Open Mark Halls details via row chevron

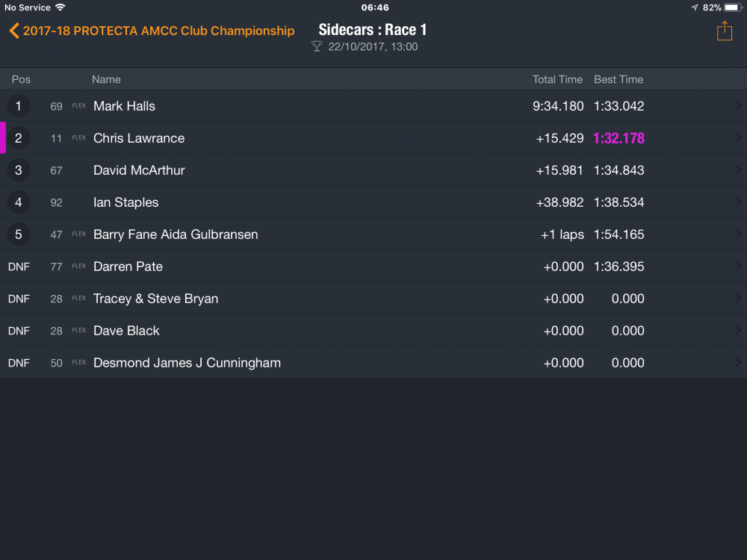click(x=737, y=106)
